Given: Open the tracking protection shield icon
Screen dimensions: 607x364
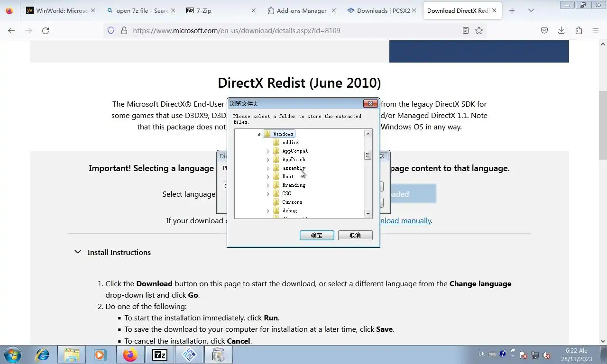Looking at the screenshot, I should pos(111,30).
